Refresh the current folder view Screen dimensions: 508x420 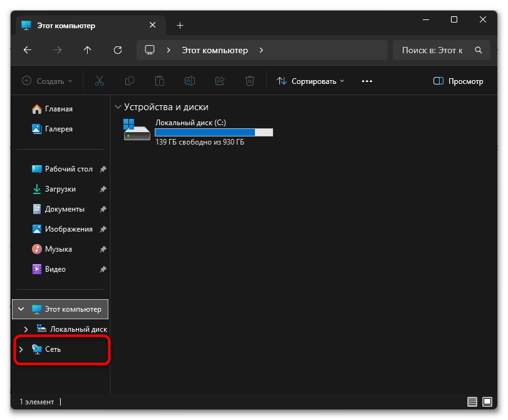click(117, 50)
